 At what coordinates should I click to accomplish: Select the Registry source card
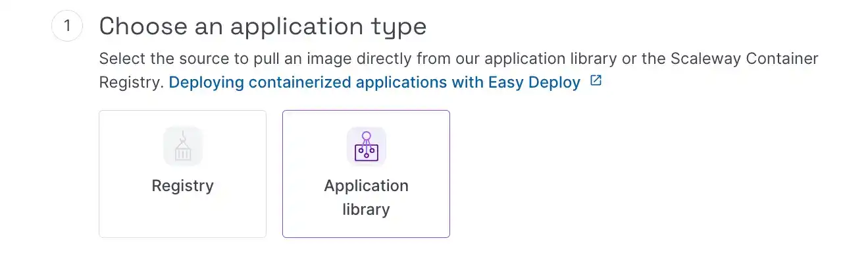pos(182,174)
